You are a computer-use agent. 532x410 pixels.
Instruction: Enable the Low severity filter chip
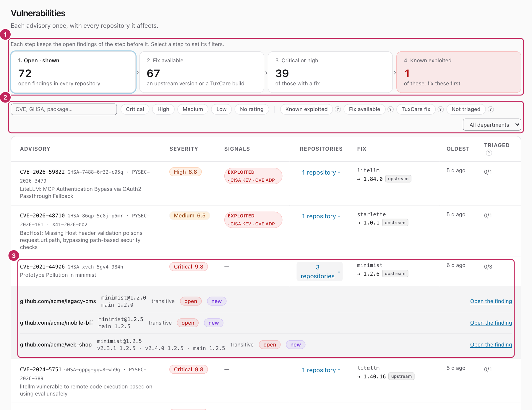pyautogui.click(x=221, y=109)
